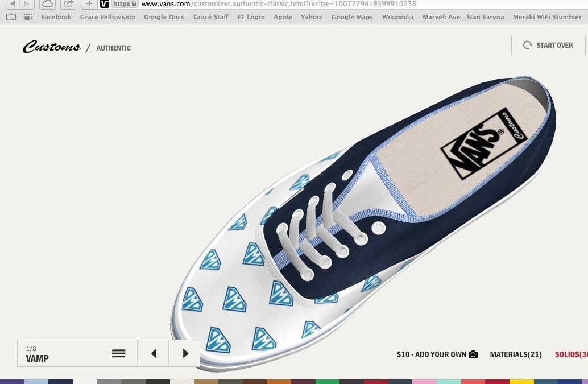588x384 pixels.
Task: Open the F1 Login bookmark
Action: point(251,17)
